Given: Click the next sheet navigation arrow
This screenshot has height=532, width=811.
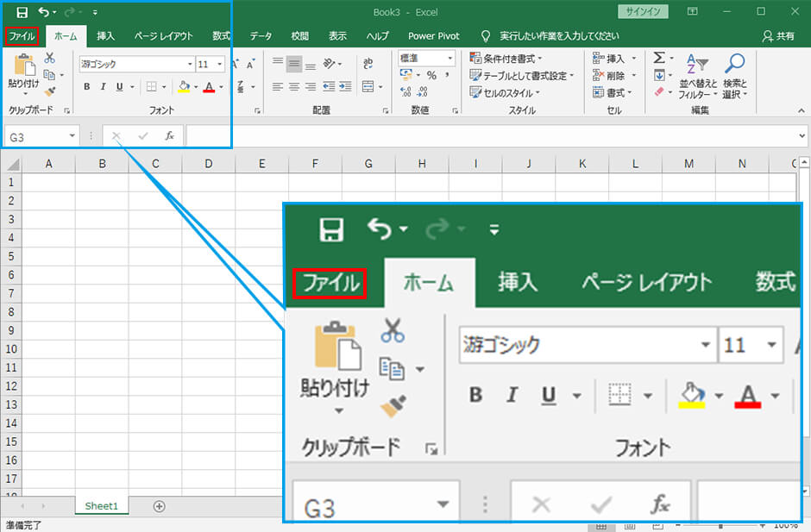Looking at the screenshot, I should click(x=43, y=506).
